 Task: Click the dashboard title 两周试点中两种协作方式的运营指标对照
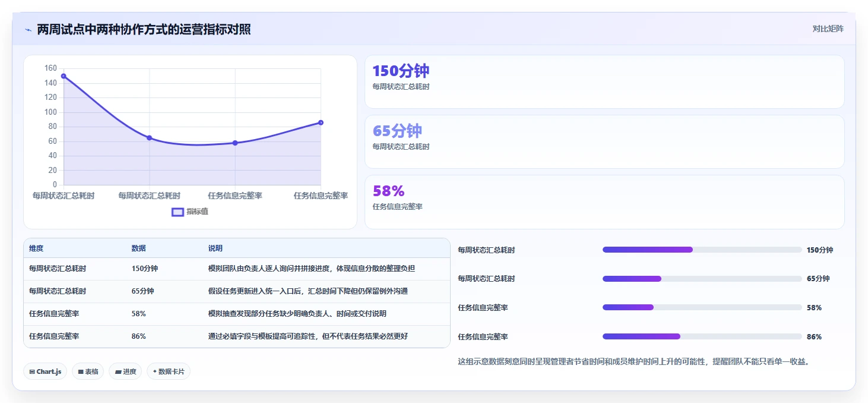pyautogui.click(x=144, y=29)
